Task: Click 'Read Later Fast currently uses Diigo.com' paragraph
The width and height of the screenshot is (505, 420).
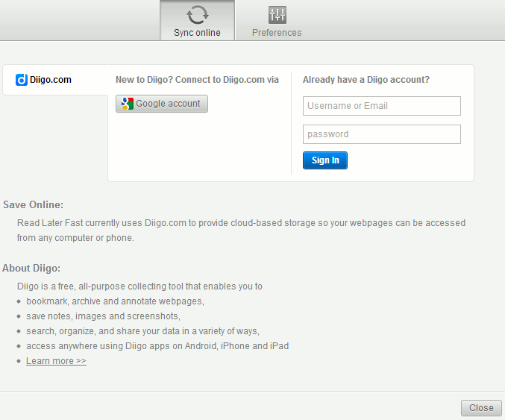Action: [241, 231]
